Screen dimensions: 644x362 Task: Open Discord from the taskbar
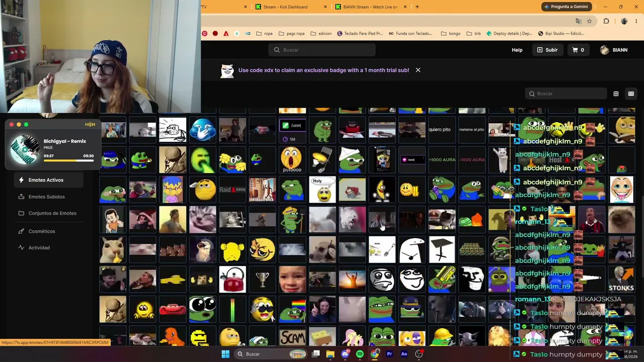pyautogui.click(x=345, y=354)
